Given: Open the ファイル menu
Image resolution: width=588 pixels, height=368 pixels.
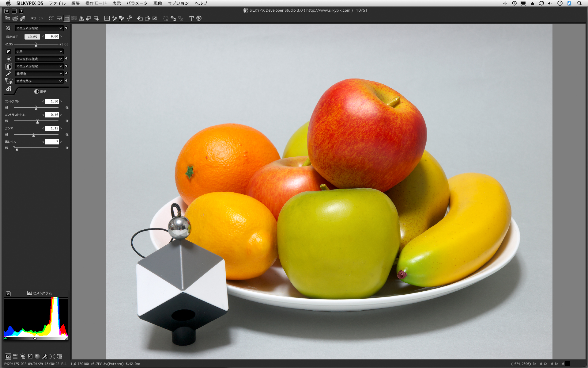Looking at the screenshot, I should pos(57,3).
